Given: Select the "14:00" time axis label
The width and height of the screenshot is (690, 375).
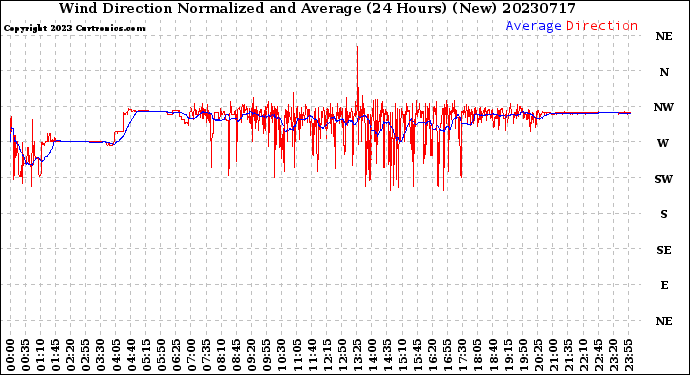Looking at the screenshot, I should [x=372, y=355].
